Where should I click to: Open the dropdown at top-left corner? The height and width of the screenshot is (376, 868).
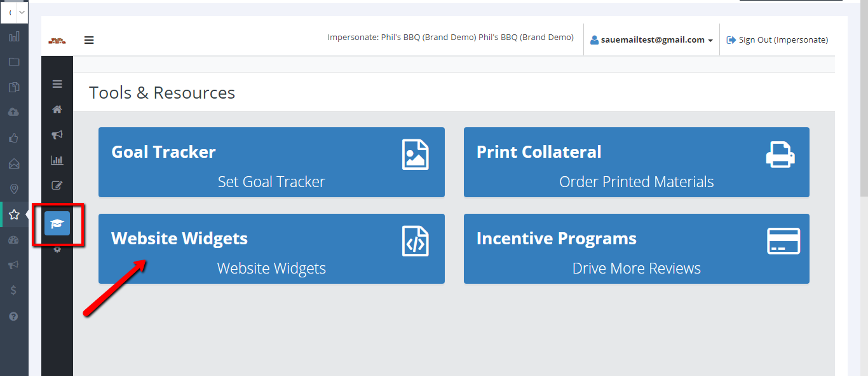[15, 12]
